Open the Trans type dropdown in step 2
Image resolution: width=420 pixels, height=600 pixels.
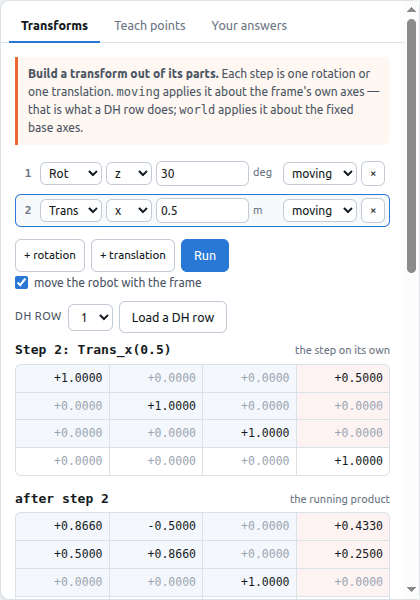tap(71, 211)
